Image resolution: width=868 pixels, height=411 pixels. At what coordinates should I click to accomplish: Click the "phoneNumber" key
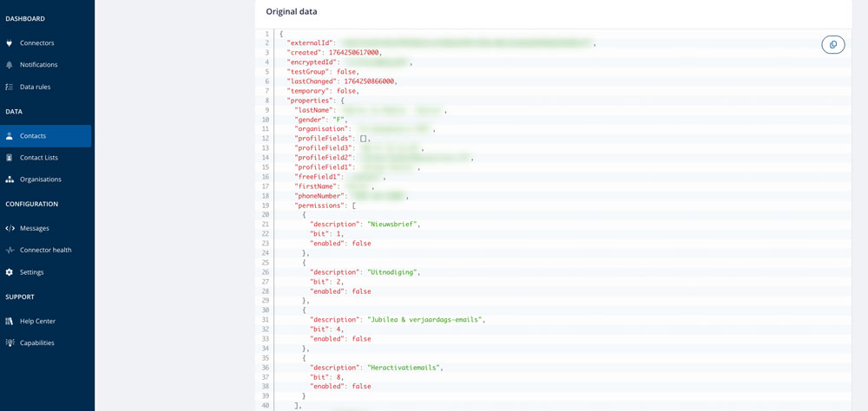[319, 196]
